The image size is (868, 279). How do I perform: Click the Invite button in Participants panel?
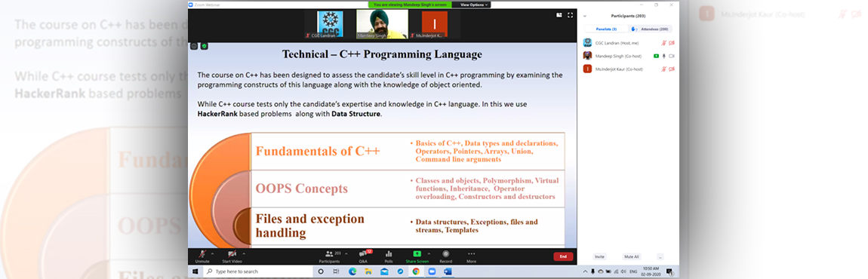click(x=599, y=257)
